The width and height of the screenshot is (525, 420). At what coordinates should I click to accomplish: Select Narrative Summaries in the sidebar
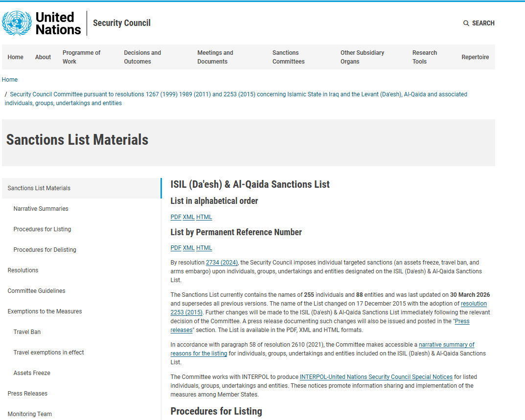(41, 209)
